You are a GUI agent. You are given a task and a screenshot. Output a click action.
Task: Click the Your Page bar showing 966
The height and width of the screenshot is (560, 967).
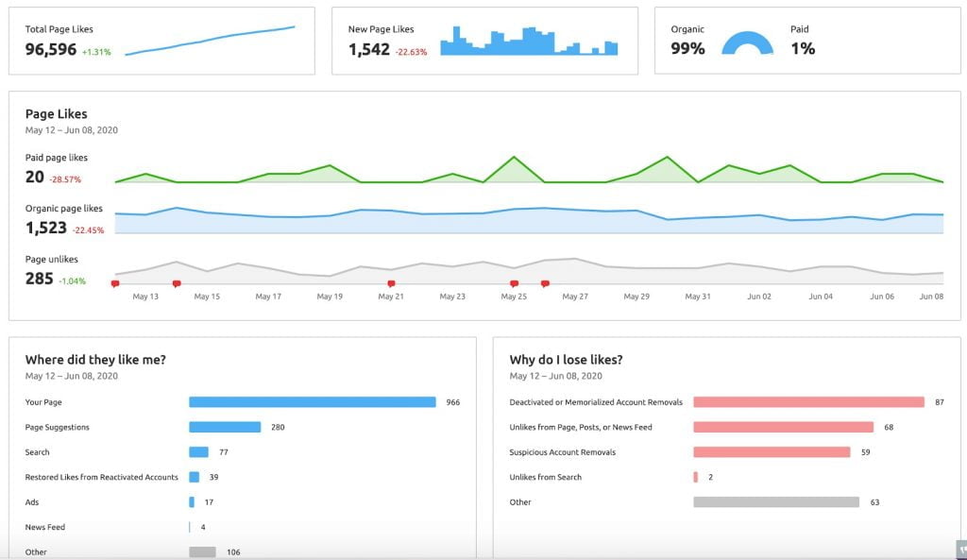tap(312, 401)
